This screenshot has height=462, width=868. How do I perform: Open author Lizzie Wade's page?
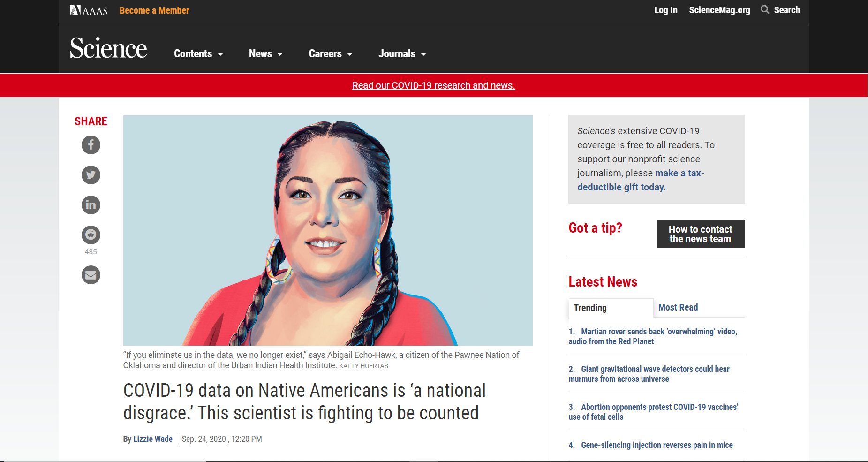click(x=153, y=439)
